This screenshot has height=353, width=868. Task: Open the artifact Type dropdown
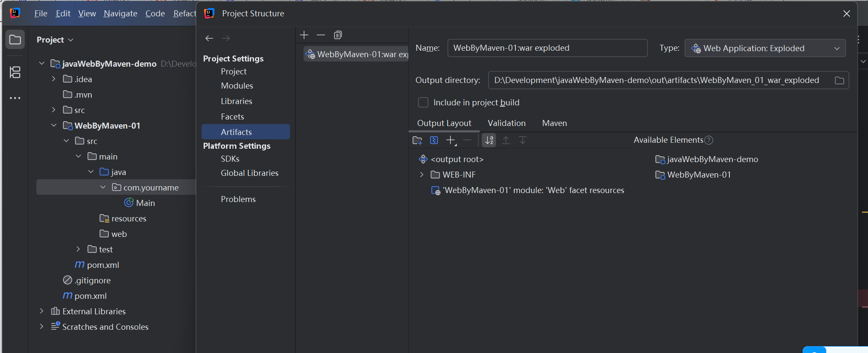pos(765,48)
